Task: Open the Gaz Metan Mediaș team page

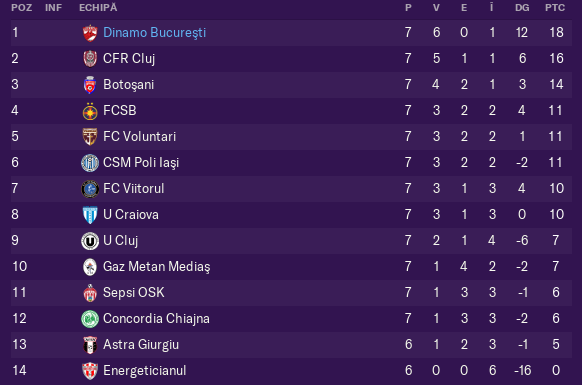Action: [157, 267]
